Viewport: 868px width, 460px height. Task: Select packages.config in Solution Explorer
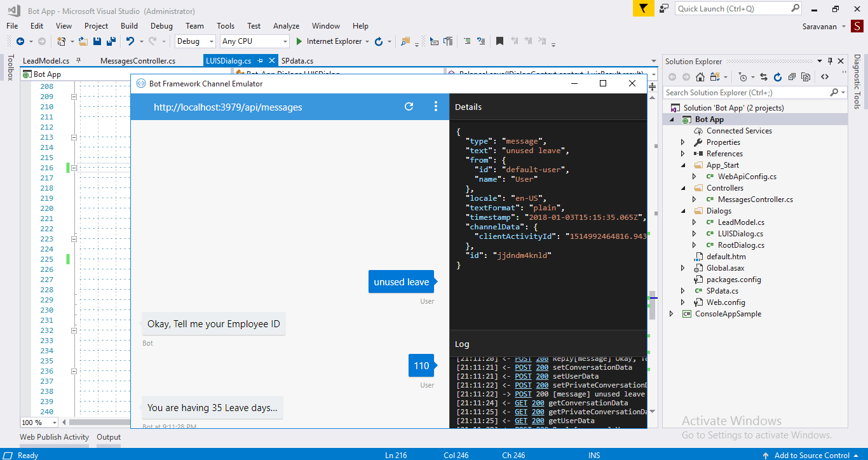tap(733, 280)
